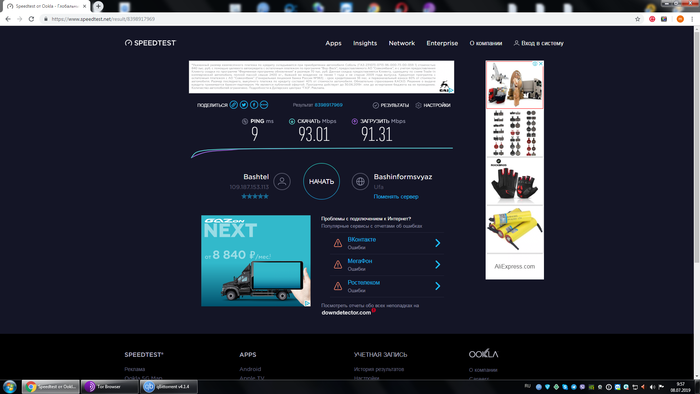Share the result on Facebook
700x394 pixels.
tap(254, 105)
